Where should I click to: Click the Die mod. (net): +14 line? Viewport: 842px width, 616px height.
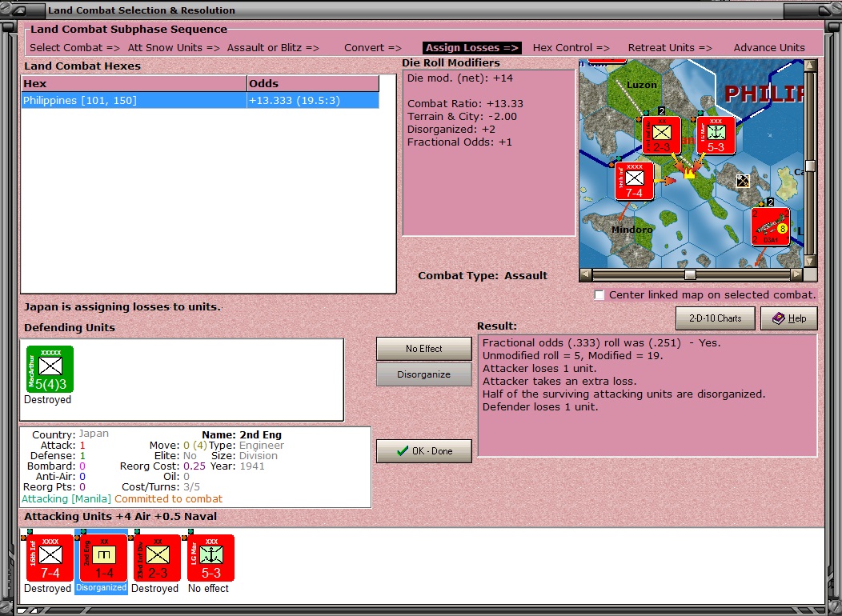pos(459,78)
